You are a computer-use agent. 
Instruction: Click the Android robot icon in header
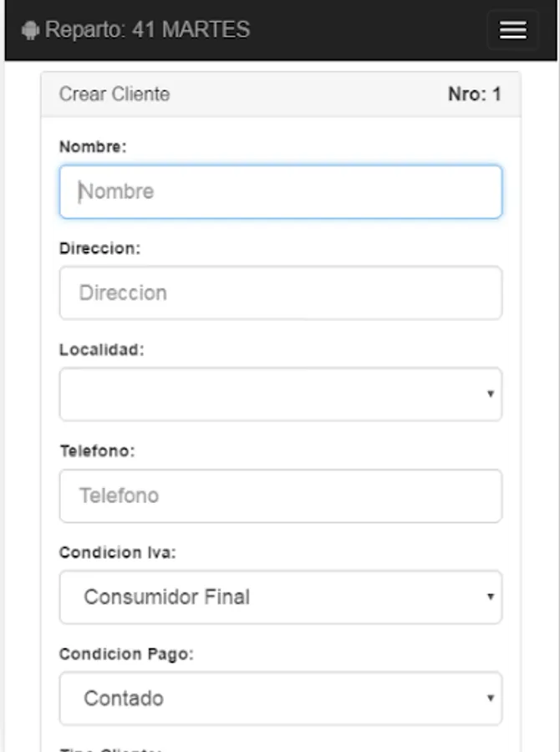point(31,31)
